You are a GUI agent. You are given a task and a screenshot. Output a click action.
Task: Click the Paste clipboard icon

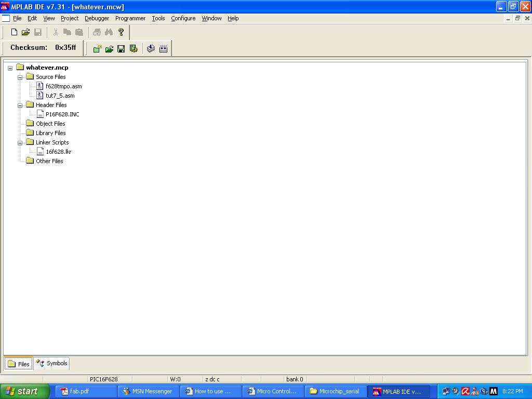[79, 32]
